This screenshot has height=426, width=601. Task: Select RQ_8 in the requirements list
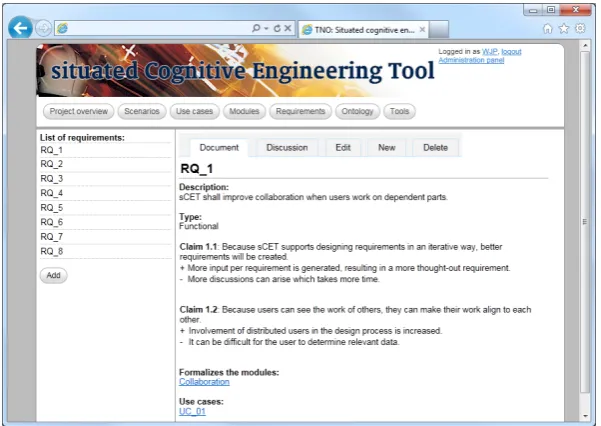[105, 252]
